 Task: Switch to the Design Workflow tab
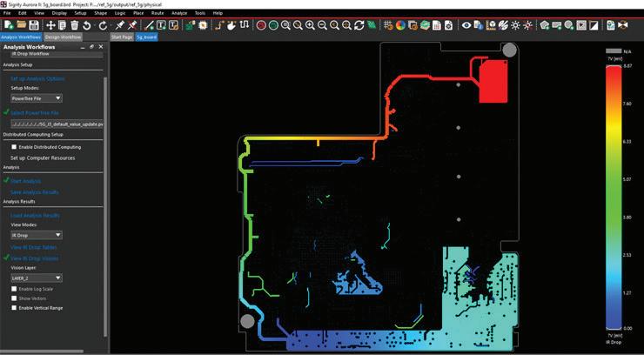[x=64, y=37]
